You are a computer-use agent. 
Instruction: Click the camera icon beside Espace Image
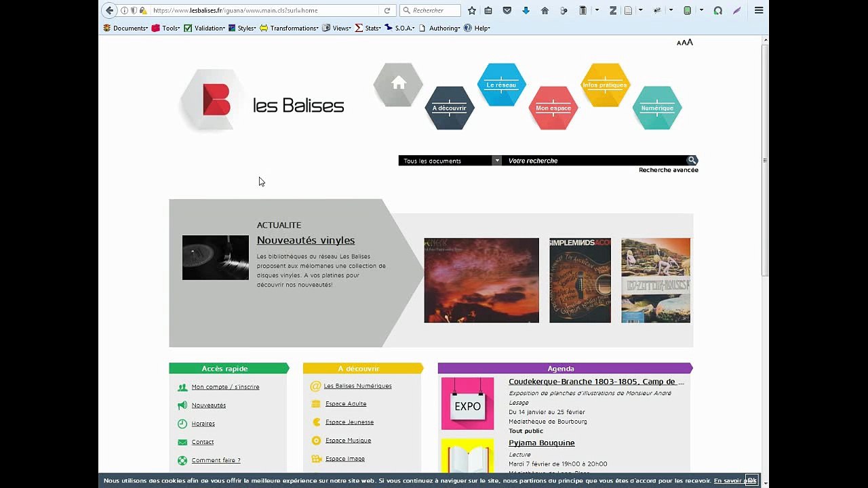tap(316, 459)
